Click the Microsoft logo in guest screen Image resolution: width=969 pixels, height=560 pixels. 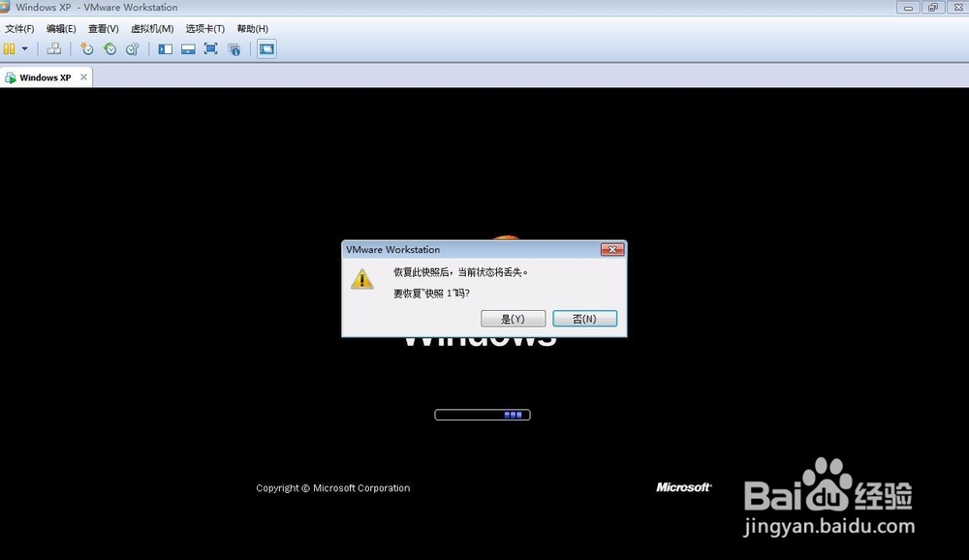point(684,487)
